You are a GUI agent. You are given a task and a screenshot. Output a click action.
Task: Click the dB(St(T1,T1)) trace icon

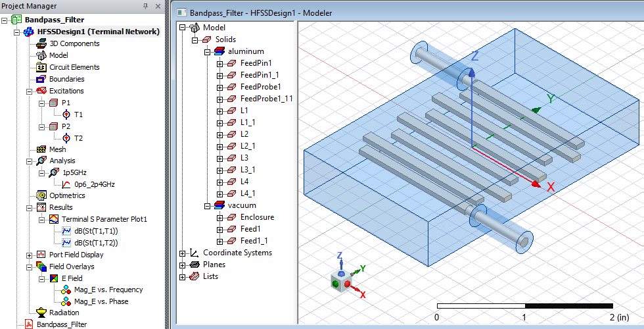pyautogui.click(x=66, y=231)
